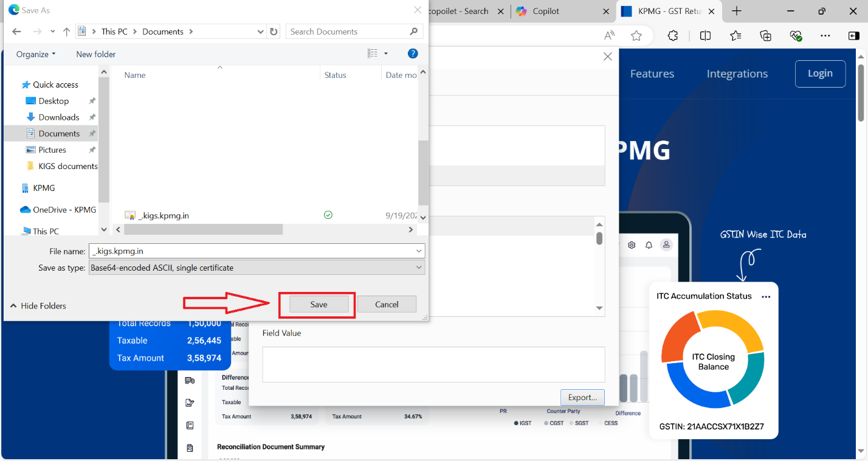This screenshot has height=461, width=868.
Task: Click Export button in certificate viewer
Action: pyautogui.click(x=582, y=397)
